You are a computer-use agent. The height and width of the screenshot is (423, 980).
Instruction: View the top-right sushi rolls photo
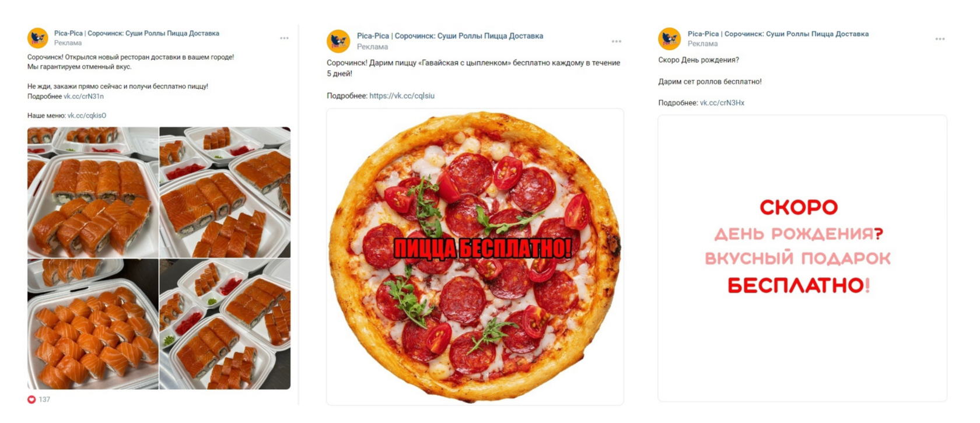225,192
